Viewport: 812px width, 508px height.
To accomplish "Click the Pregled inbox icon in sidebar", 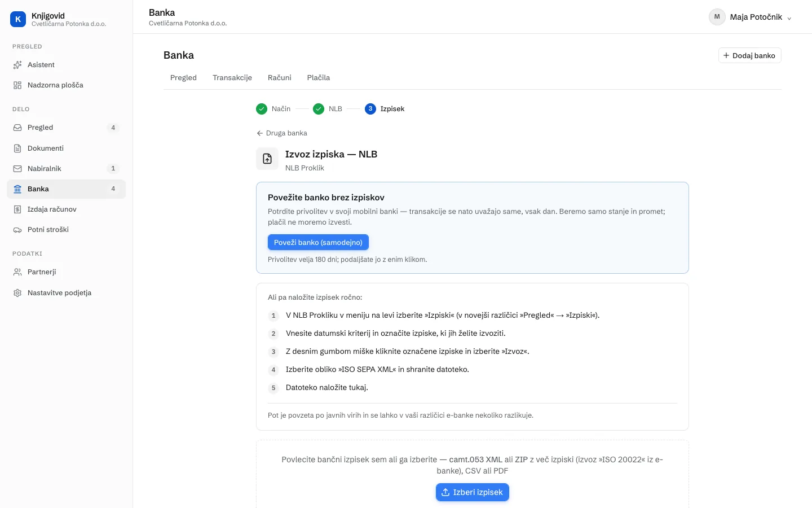I will (17, 128).
